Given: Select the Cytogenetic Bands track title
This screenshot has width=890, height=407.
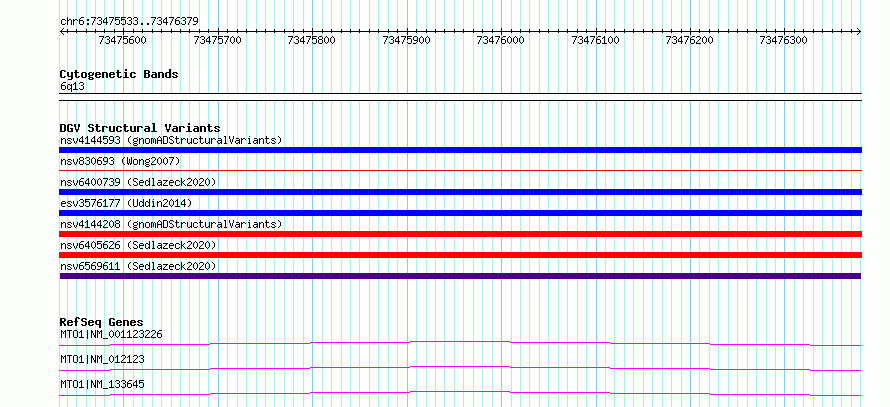Looking at the screenshot, I should (119, 74).
